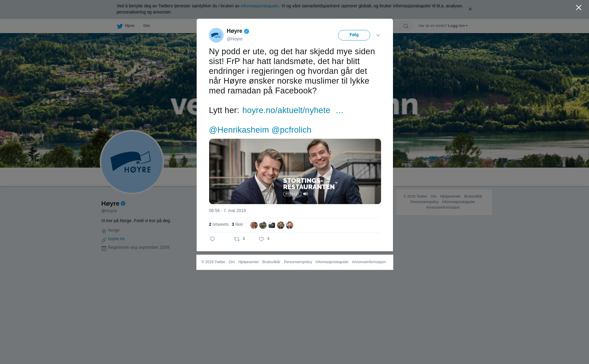
Task: Visit @Henrikasheim mention
Action: (239, 130)
